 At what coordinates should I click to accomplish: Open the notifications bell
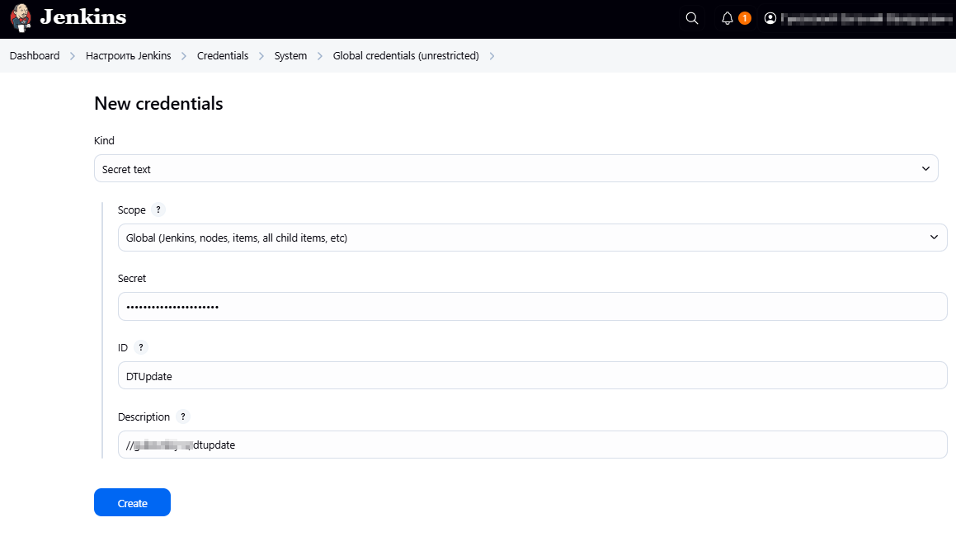tap(728, 18)
